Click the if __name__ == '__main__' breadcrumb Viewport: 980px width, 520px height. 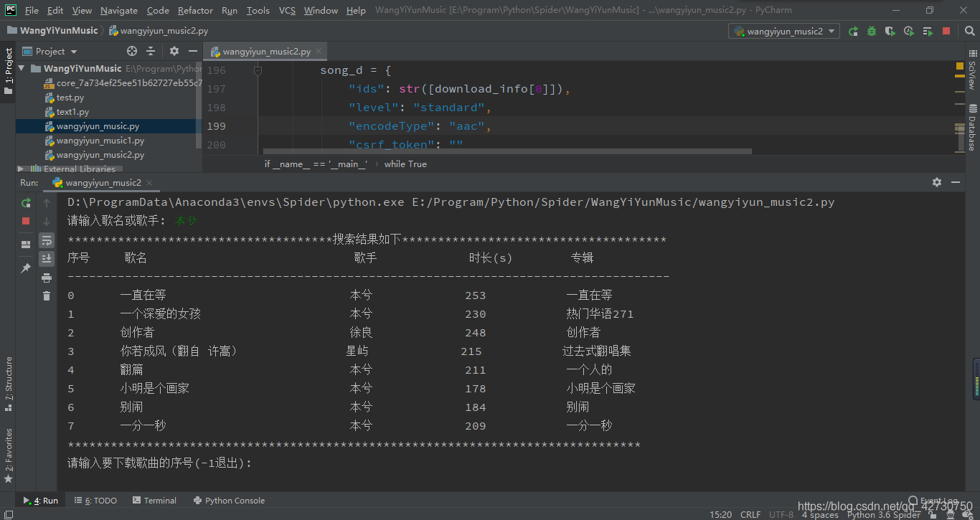316,164
